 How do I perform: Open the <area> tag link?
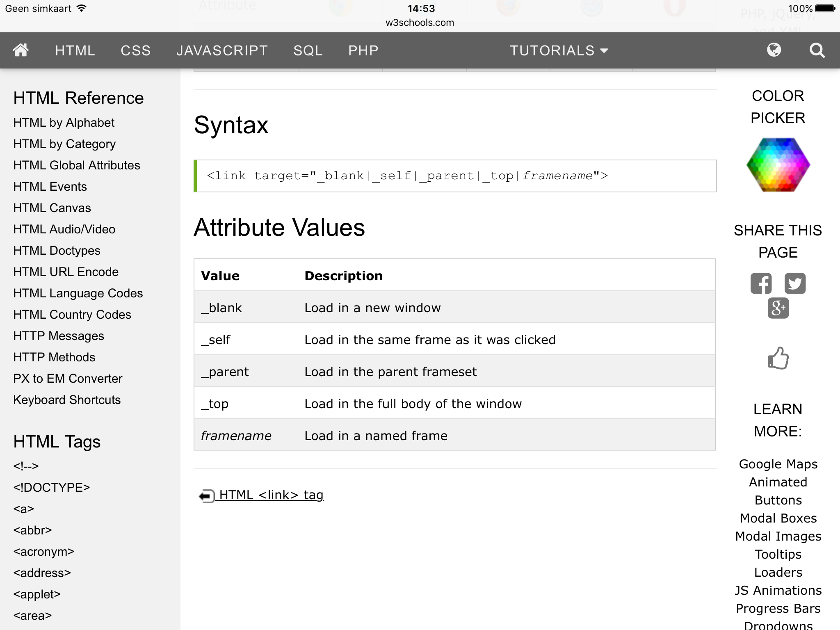[32, 615]
